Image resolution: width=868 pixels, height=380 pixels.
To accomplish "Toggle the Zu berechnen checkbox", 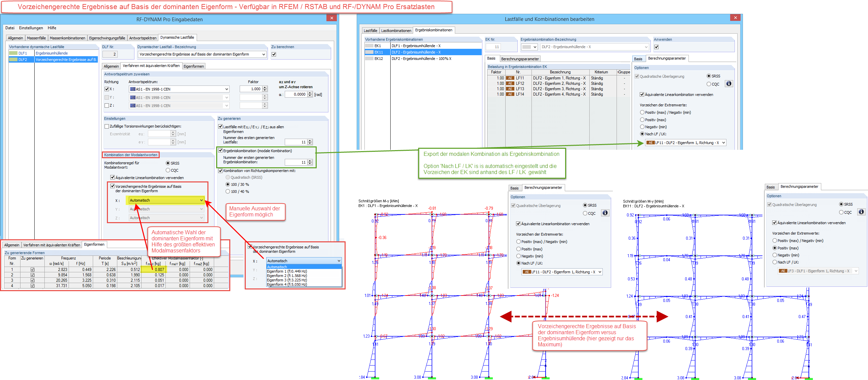I will tap(274, 54).
